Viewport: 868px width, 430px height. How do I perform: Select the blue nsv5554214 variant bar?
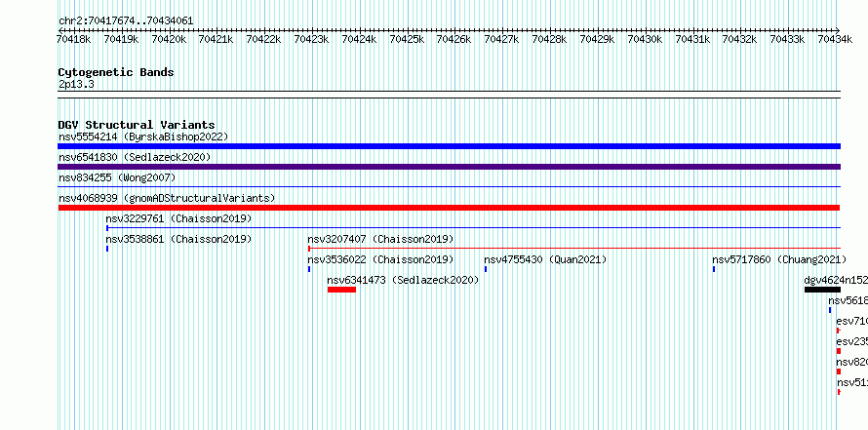(449, 146)
